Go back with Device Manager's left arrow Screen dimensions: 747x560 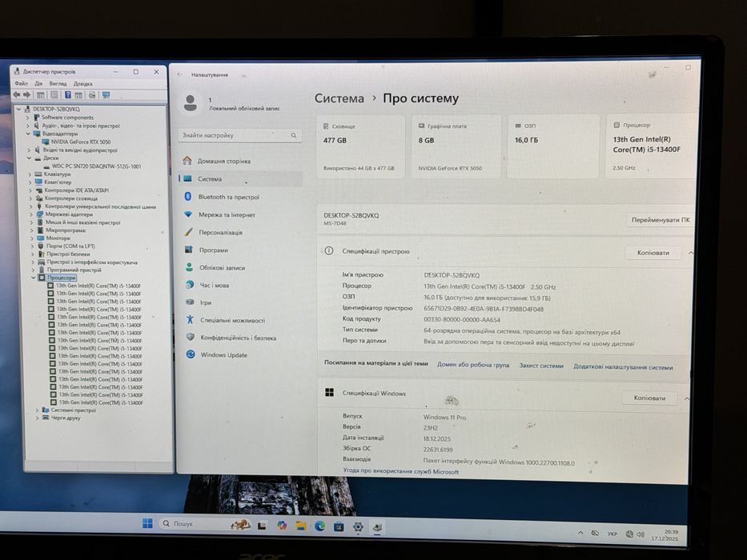click(x=17, y=95)
